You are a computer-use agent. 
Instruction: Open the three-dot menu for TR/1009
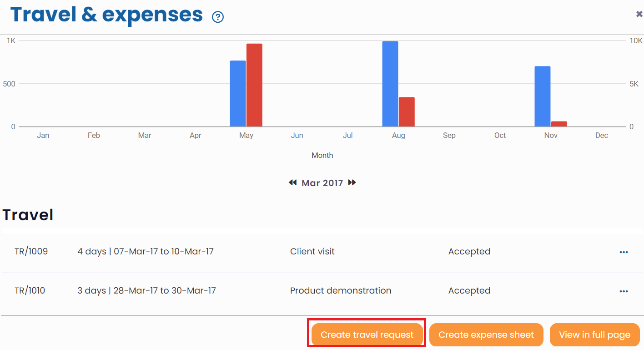click(624, 252)
